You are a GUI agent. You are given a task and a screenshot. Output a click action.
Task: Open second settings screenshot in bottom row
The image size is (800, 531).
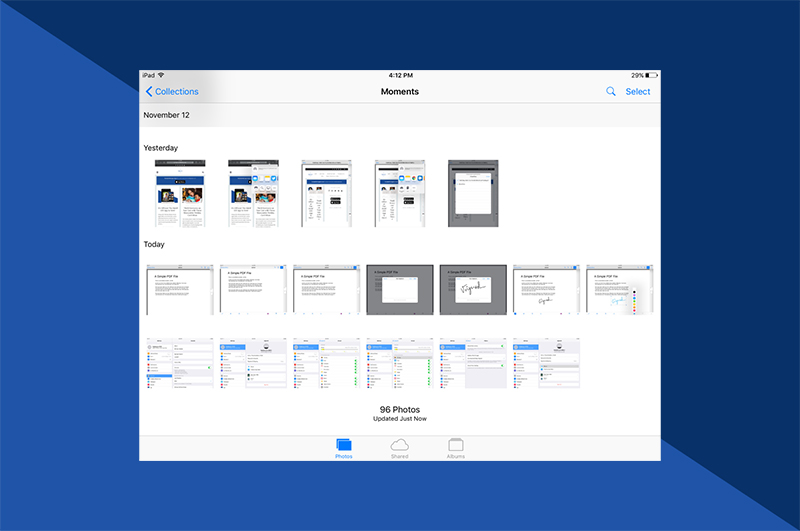254,363
